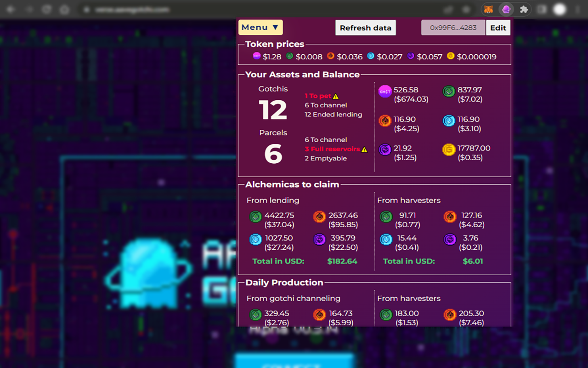Image resolution: width=588 pixels, height=368 pixels.
Task: Click the warning icon next to Full reservoirs
Action: [364, 149]
